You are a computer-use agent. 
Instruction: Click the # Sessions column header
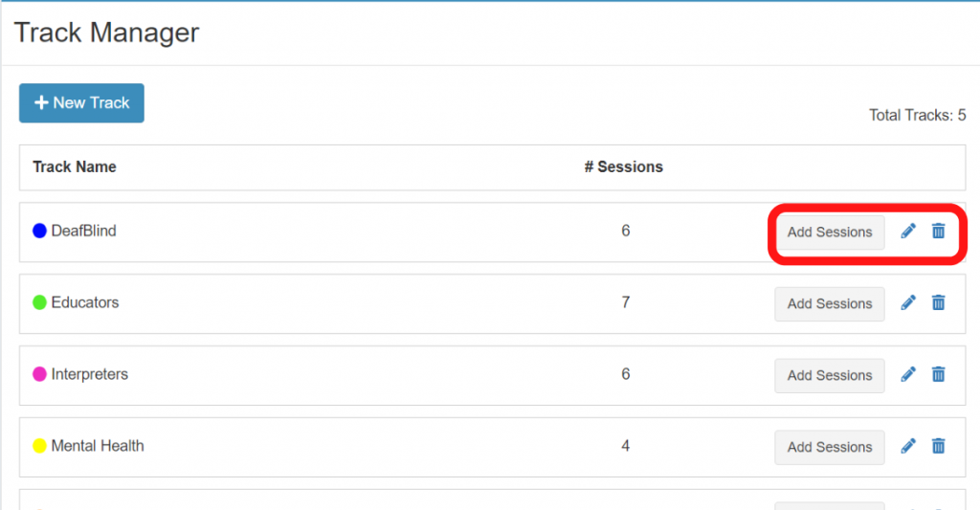(624, 166)
